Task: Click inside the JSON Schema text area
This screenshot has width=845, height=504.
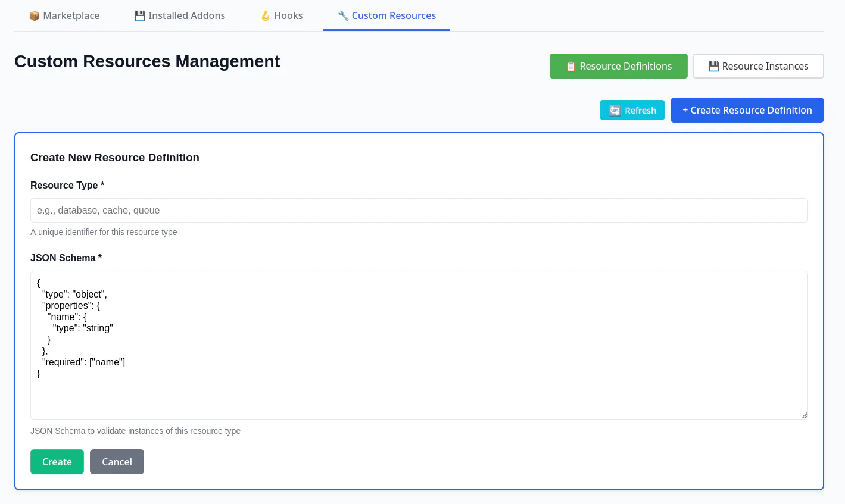Action: click(x=419, y=393)
